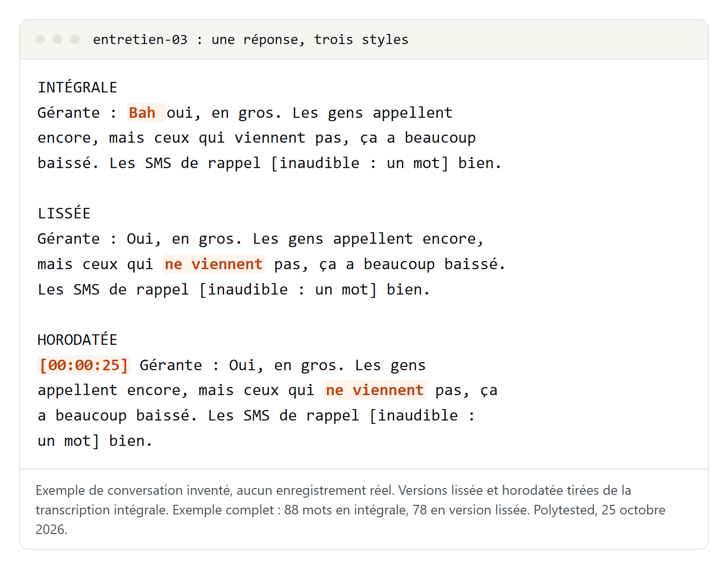Viewport: 728px width, 569px height.
Task: Click the title "entretien-03 : une réponse, trois styles"
Action: pyautogui.click(x=250, y=39)
